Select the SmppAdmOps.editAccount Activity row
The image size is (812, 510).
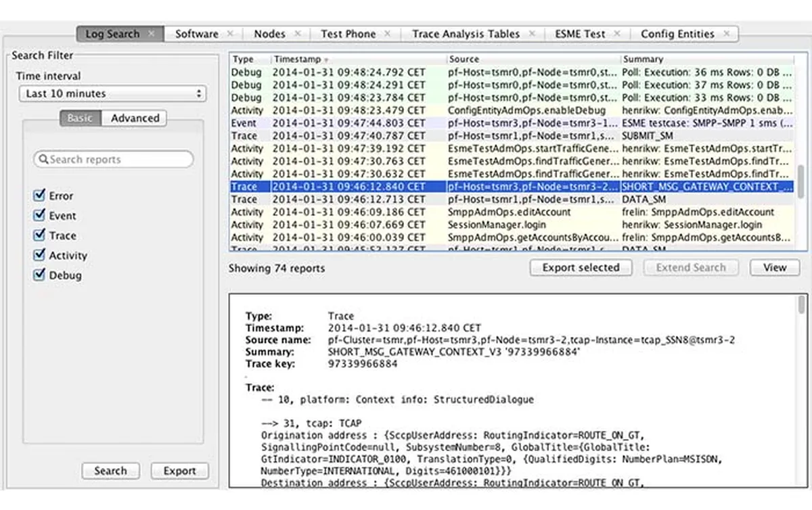click(512, 212)
